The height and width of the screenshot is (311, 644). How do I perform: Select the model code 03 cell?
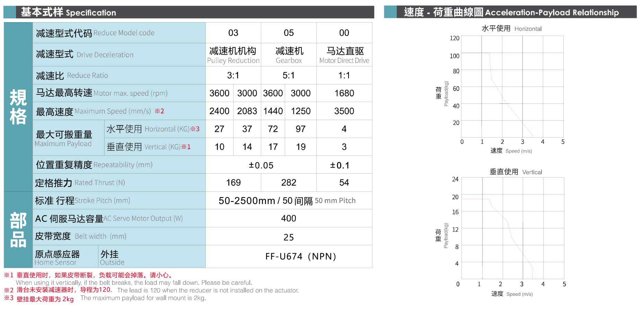[233, 33]
